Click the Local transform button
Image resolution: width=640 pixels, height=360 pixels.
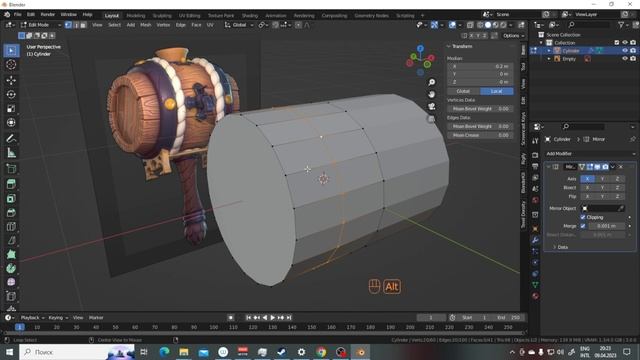497,91
